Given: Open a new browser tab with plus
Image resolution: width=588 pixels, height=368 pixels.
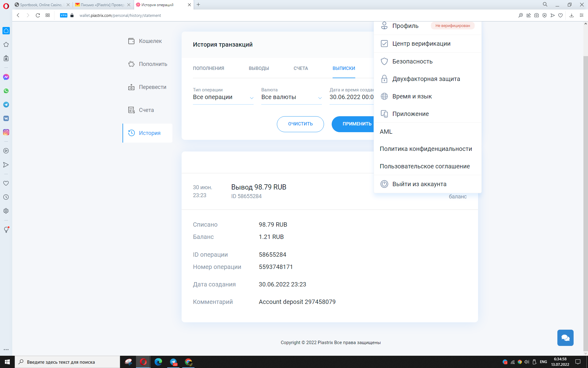Looking at the screenshot, I should 198,5.
